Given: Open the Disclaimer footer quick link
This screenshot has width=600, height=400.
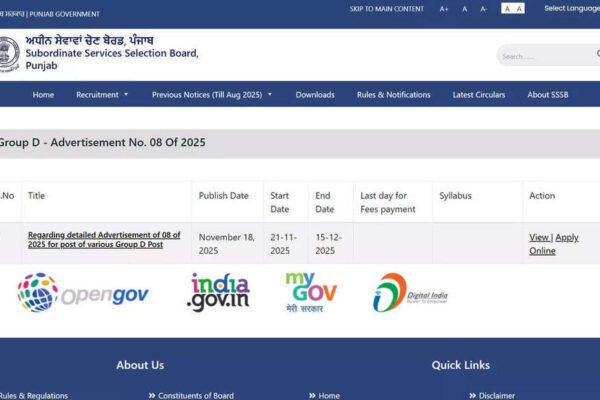Looking at the screenshot, I should click(x=492, y=395).
